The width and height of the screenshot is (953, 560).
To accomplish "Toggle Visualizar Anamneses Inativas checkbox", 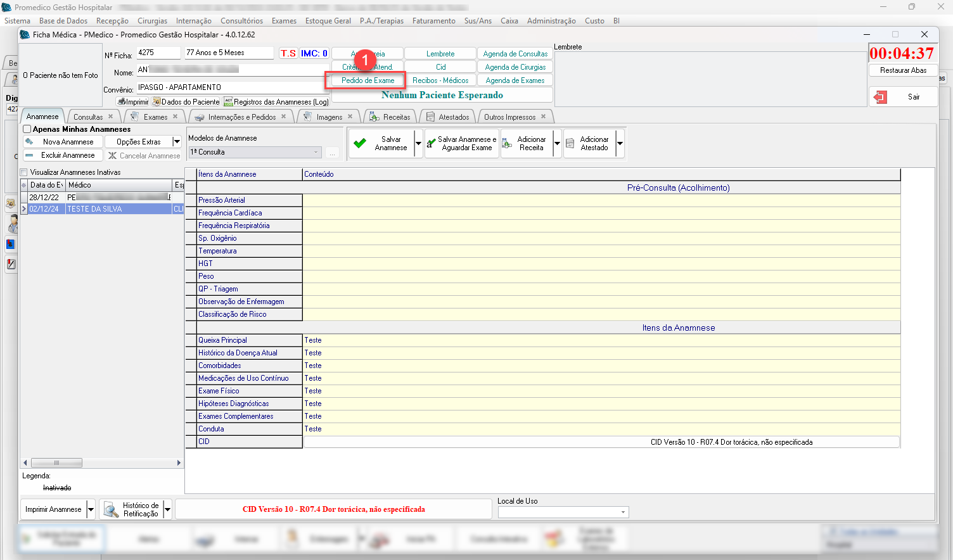I will [x=24, y=172].
